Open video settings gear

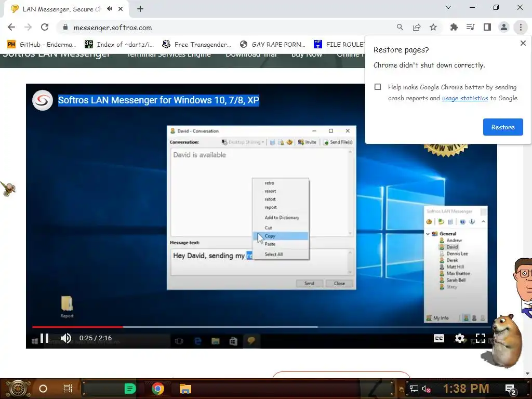460,338
